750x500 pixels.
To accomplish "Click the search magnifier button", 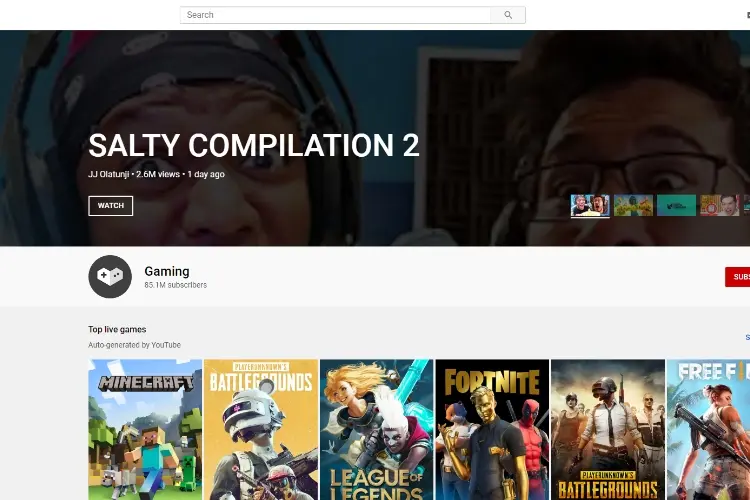I will [x=507, y=15].
